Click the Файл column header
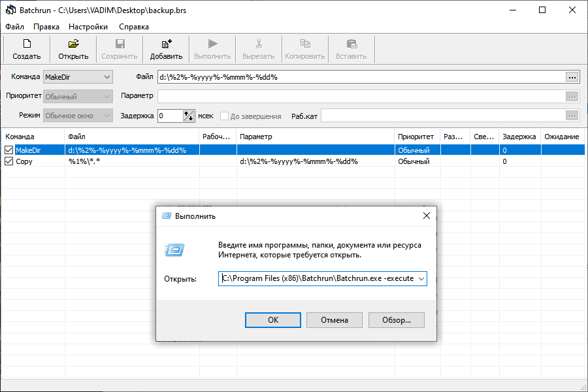588x392 pixels. point(132,137)
